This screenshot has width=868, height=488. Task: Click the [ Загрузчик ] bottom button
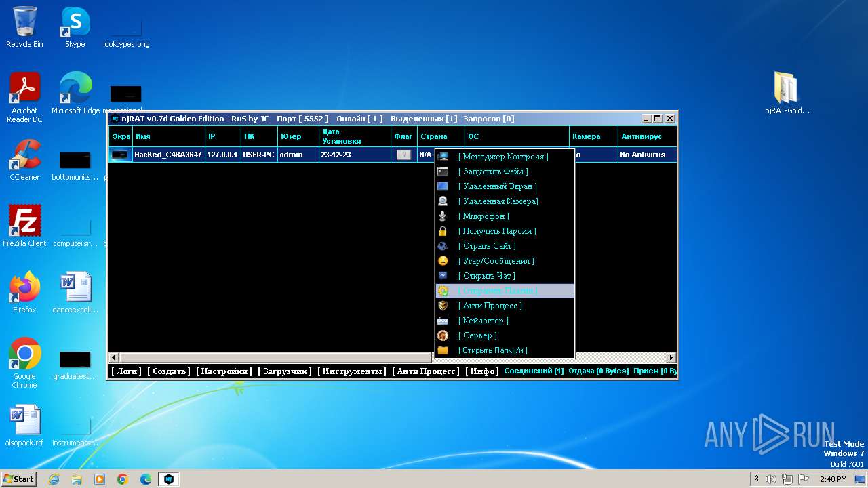click(285, 371)
